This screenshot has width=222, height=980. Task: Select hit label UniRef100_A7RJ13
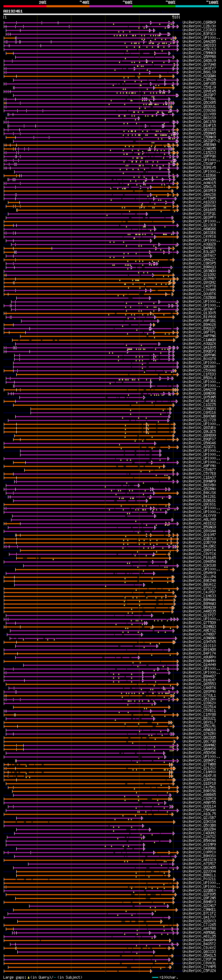[x=199, y=49]
